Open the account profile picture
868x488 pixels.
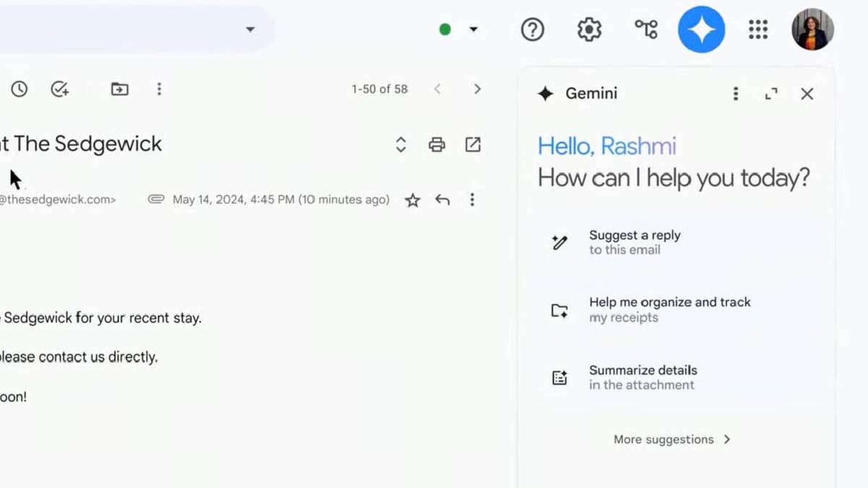pos(813,30)
